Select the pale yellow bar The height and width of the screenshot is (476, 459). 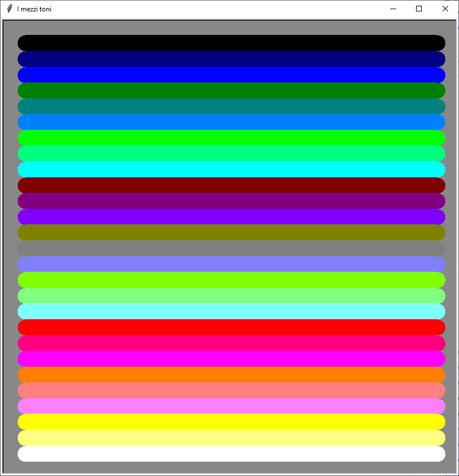231,438
